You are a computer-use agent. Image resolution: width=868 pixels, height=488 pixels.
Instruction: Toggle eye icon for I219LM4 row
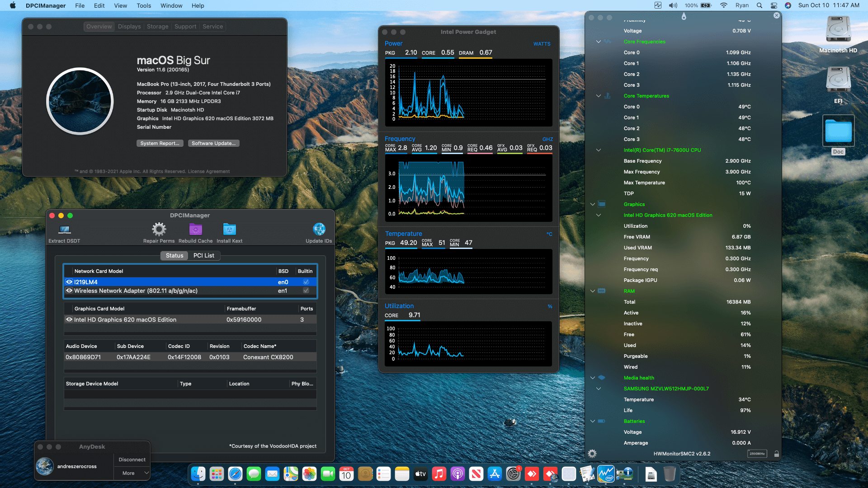coord(69,282)
